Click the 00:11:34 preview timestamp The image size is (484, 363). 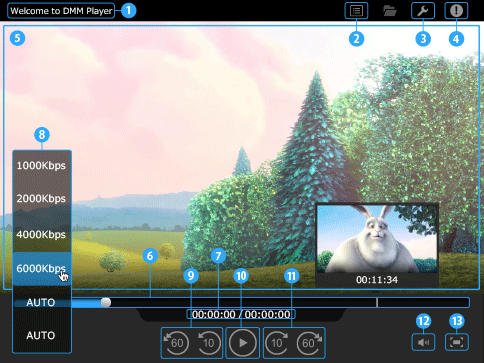click(377, 280)
